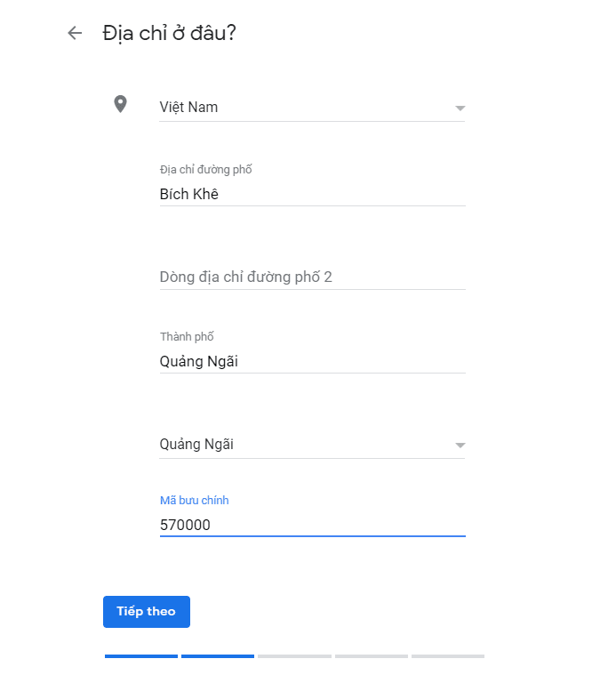Screen dimensions: 616x691
Task: Go back using the left arrow
Action: 75,33
